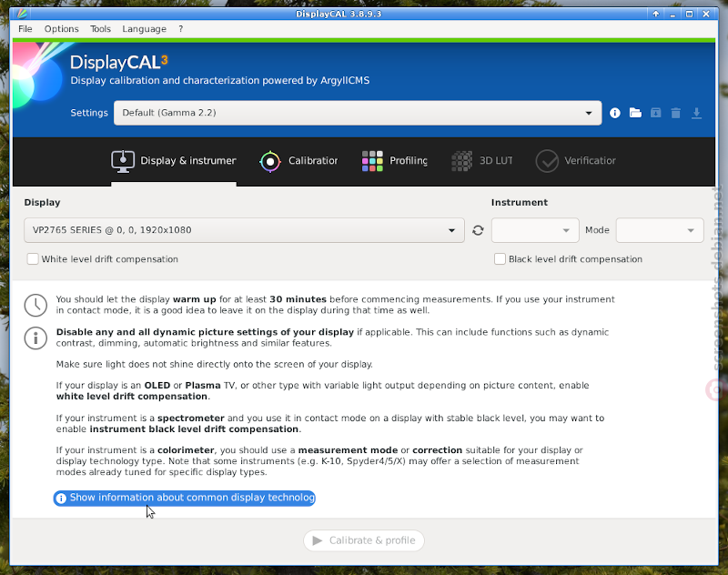Click the Calibration color ring icon

[270, 162]
